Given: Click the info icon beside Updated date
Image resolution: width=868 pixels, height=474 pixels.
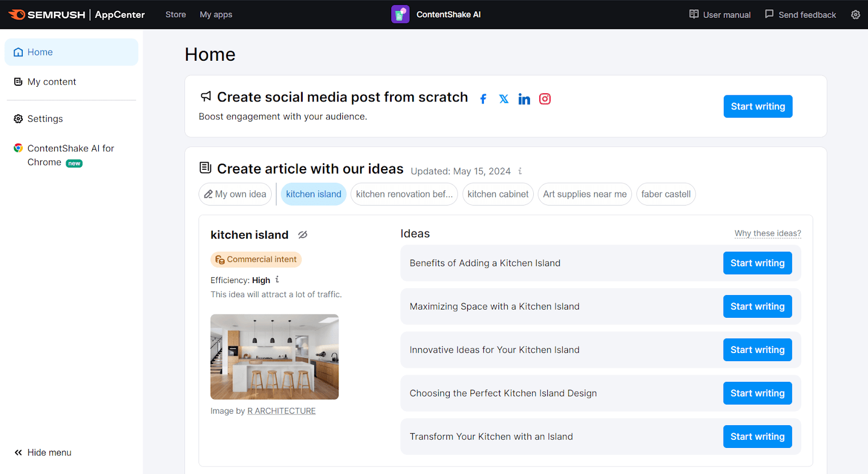Looking at the screenshot, I should (520, 171).
